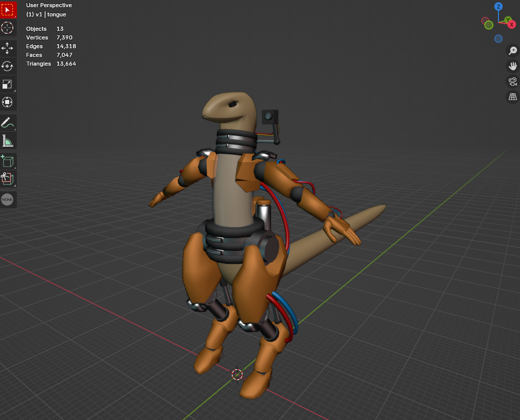
Task: Click the hand pan view icon
Action: pyautogui.click(x=513, y=66)
